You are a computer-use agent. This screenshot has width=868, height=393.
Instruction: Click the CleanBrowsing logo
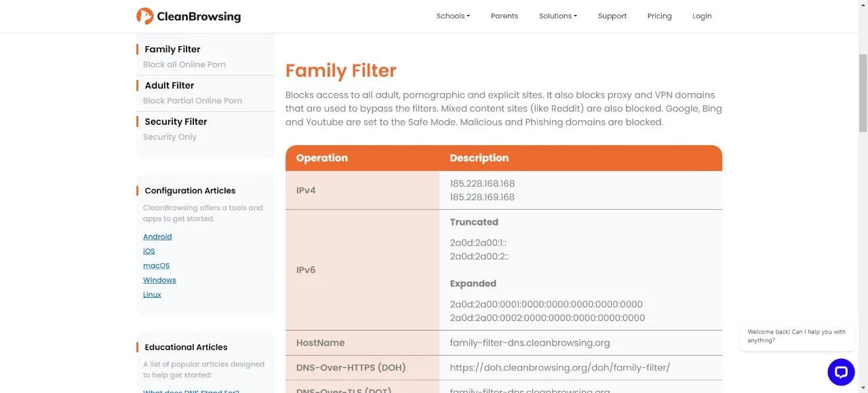189,16
